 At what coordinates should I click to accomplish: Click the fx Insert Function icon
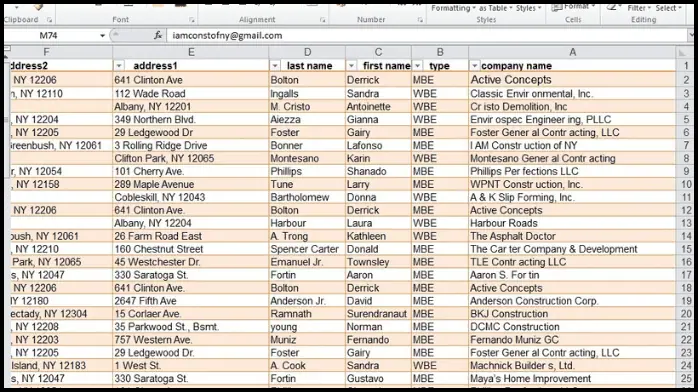pyautogui.click(x=158, y=35)
